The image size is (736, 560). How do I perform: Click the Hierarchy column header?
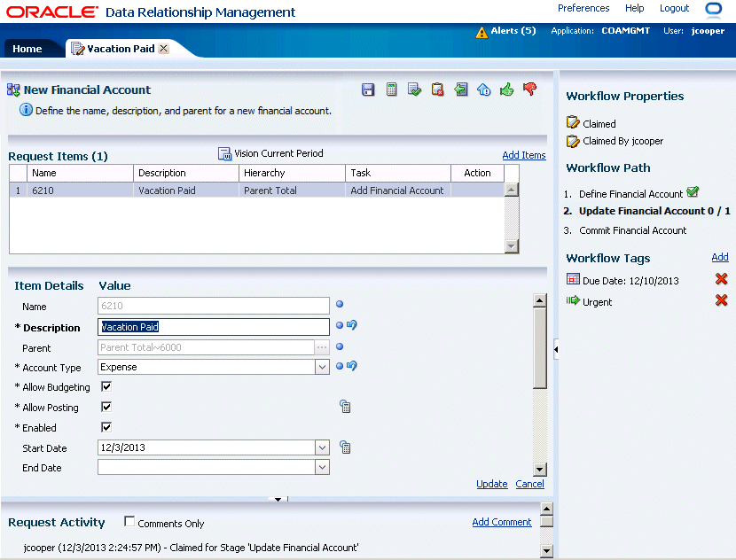292,173
